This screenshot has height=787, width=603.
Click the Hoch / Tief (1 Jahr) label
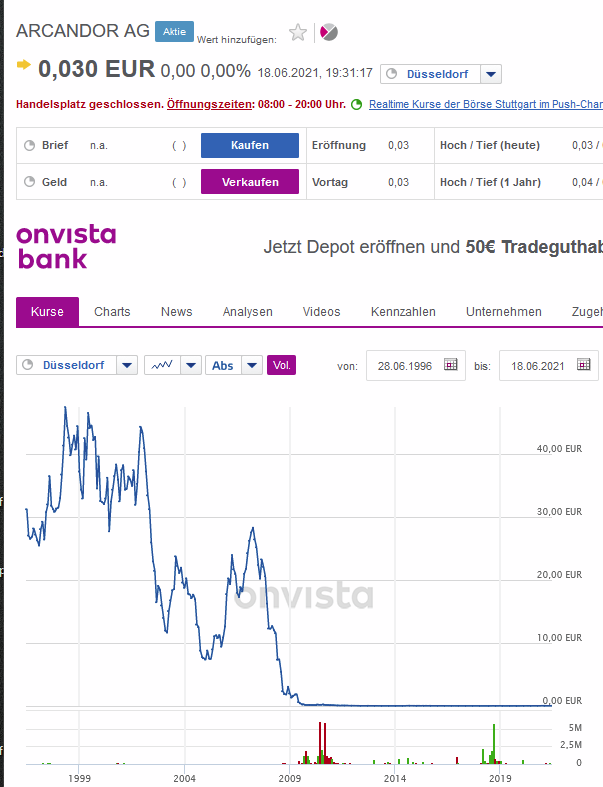pyautogui.click(x=490, y=182)
